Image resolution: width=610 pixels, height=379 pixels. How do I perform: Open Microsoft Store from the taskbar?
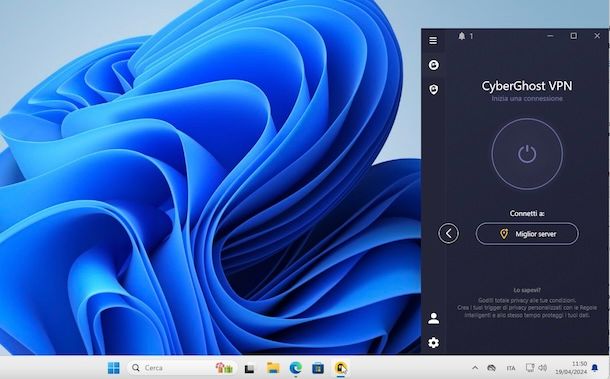pyautogui.click(x=318, y=368)
